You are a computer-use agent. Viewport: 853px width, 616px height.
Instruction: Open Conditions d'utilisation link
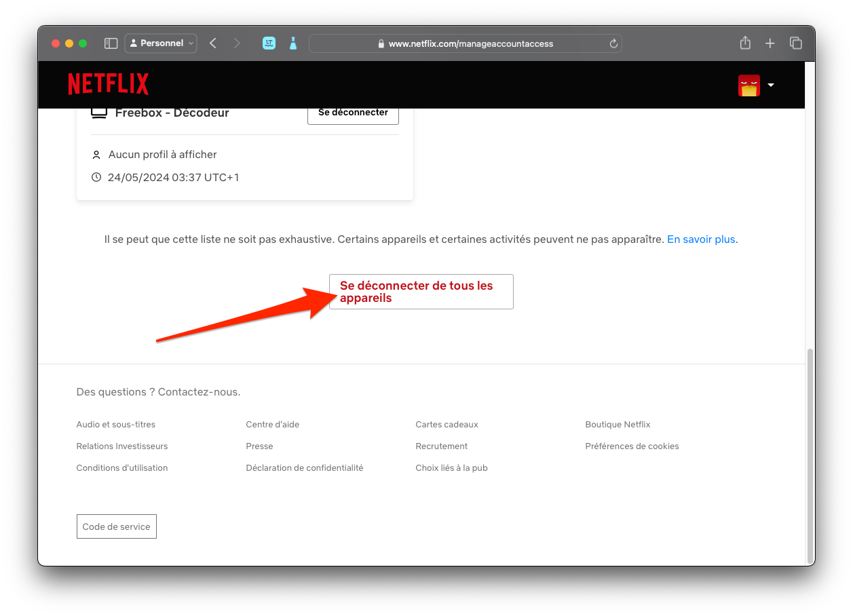[122, 468]
